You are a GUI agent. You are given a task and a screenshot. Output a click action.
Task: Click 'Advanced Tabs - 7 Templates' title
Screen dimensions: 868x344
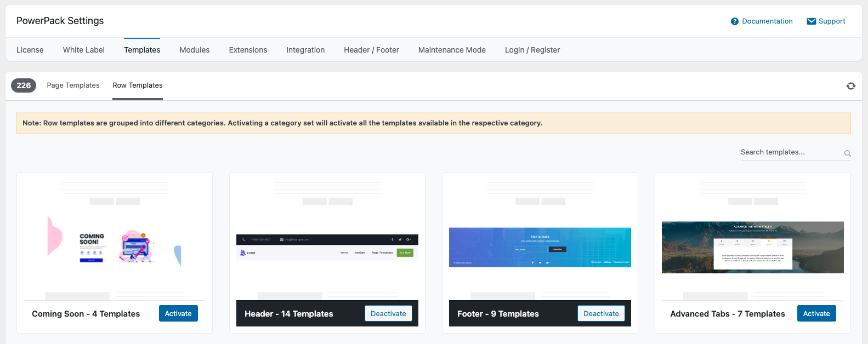[728, 314]
